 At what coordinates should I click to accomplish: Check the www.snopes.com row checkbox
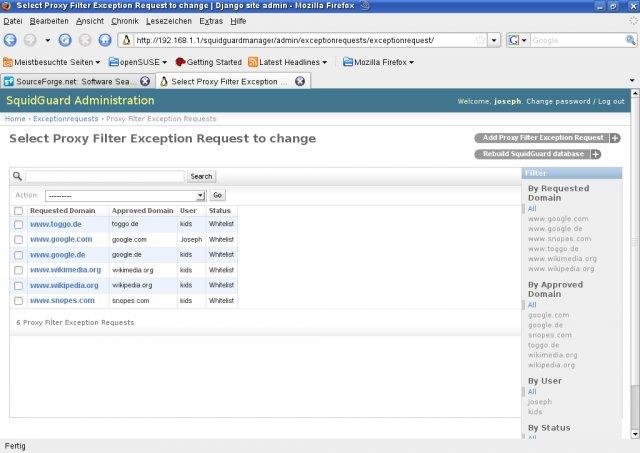point(18,301)
